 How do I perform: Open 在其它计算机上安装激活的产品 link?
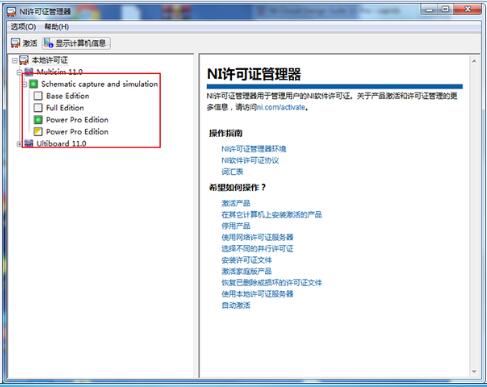(272, 214)
